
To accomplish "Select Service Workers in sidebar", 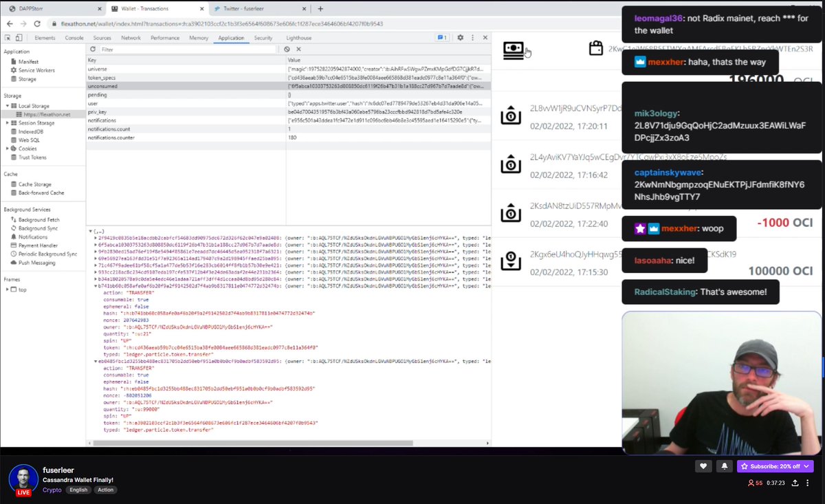I will [32, 70].
